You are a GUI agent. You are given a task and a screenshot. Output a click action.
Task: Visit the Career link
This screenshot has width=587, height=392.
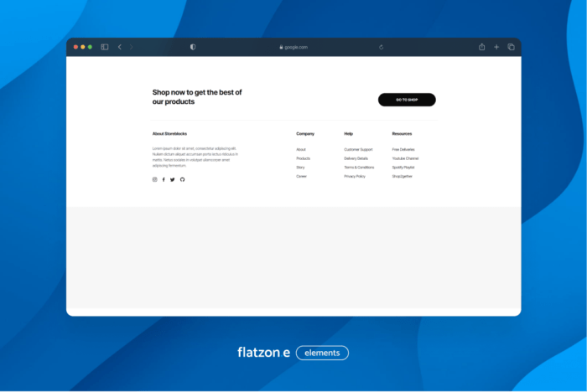[301, 177]
